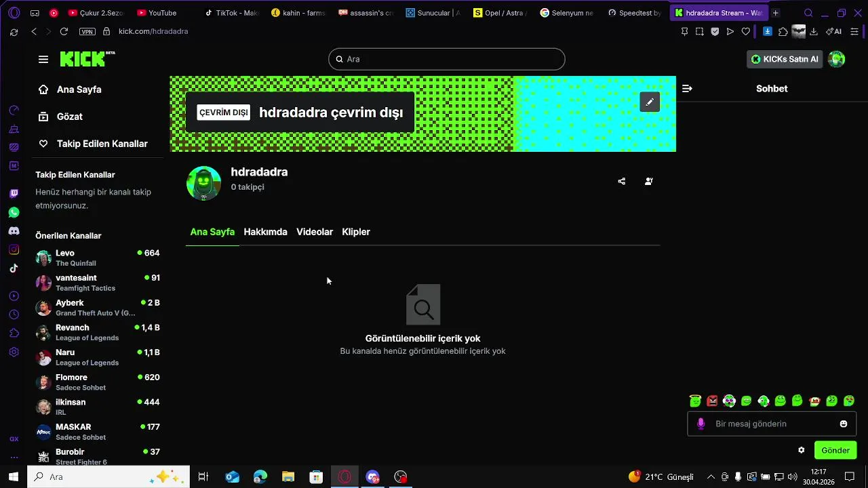
Task: Switch to the Hakkımda tab
Action: tap(265, 232)
